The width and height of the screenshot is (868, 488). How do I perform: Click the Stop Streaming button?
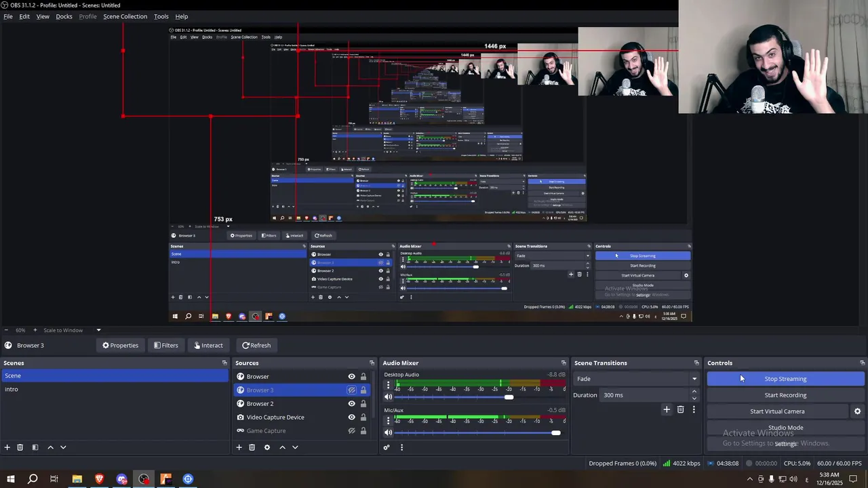786,379
